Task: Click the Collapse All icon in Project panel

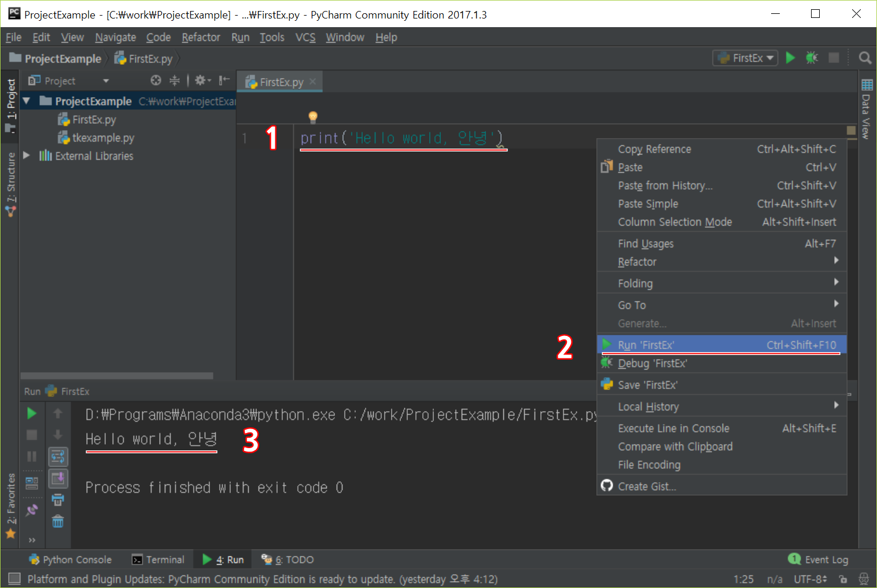Action: 174,80
